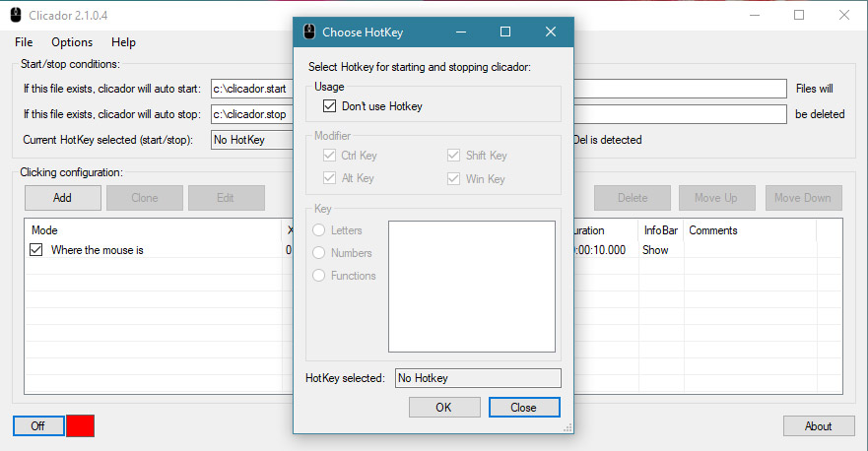
Task: Open the Options menu
Action: click(x=72, y=42)
